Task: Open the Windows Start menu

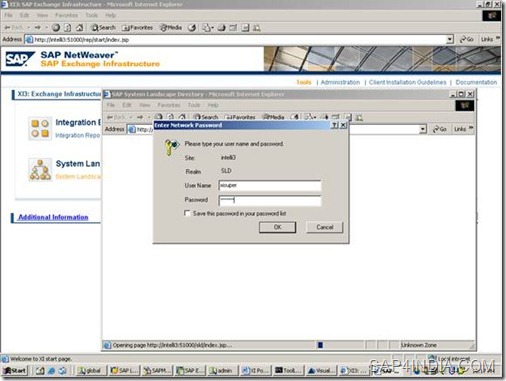Action: coord(15,371)
